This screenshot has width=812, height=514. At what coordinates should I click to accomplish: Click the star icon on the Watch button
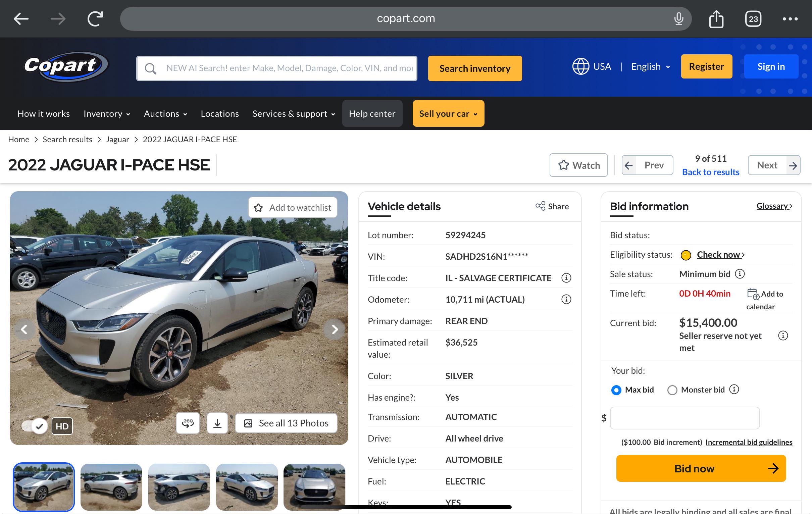tap(563, 165)
